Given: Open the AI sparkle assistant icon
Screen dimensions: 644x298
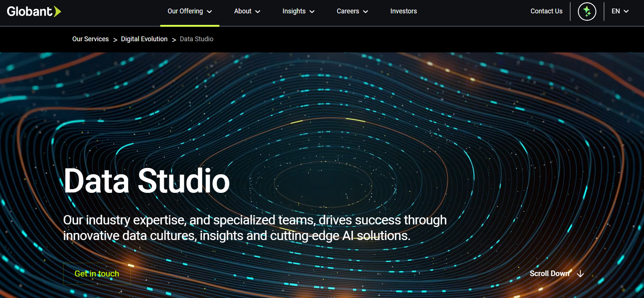Looking at the screenshot, I should tap(587, 12).
